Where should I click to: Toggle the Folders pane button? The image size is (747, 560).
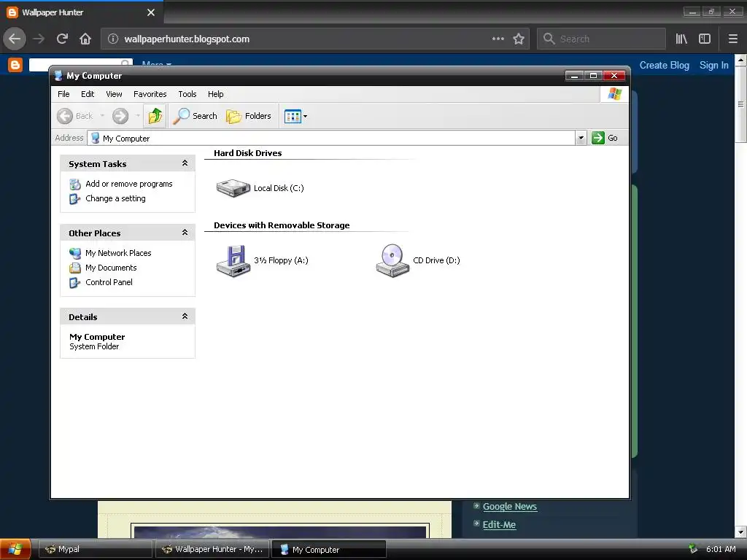point(249,116)
